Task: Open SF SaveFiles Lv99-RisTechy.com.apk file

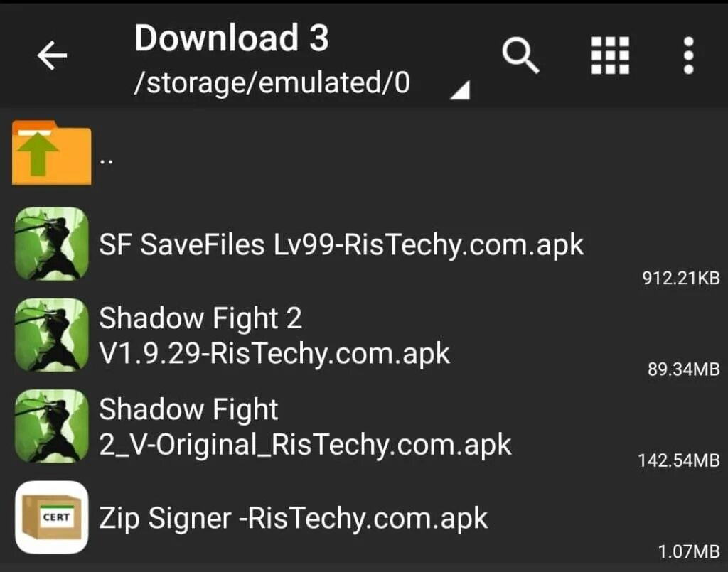Action: pos(341,245)
